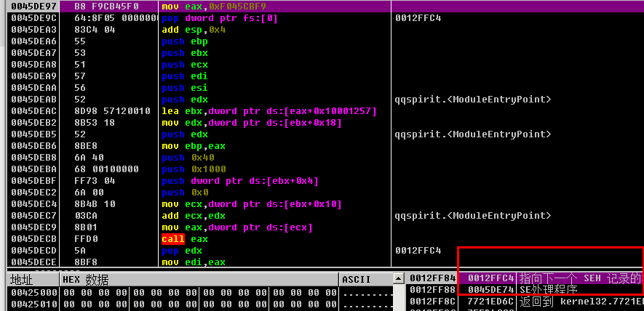Click 'push dword ptr ds:[ebx+0x4]' instruction
This screenshot has height=311, width=644.
pos(240,181)
